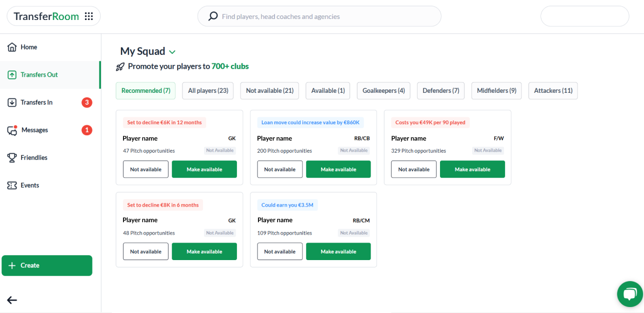Switch to the Goalkeepers (4) filter tab
This screenshot has width=644, height=313.
(x=383, y=90)
